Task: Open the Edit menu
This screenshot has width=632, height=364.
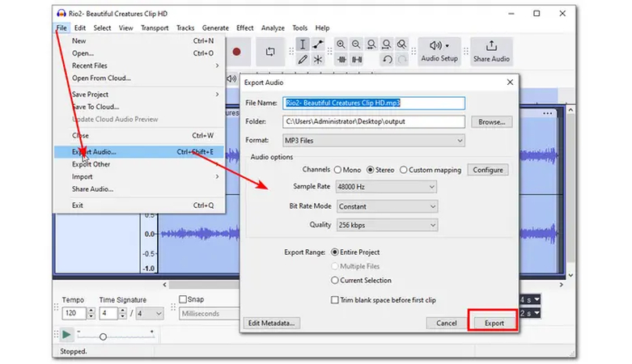Action: pyautogui.click(x=80, y=28)
